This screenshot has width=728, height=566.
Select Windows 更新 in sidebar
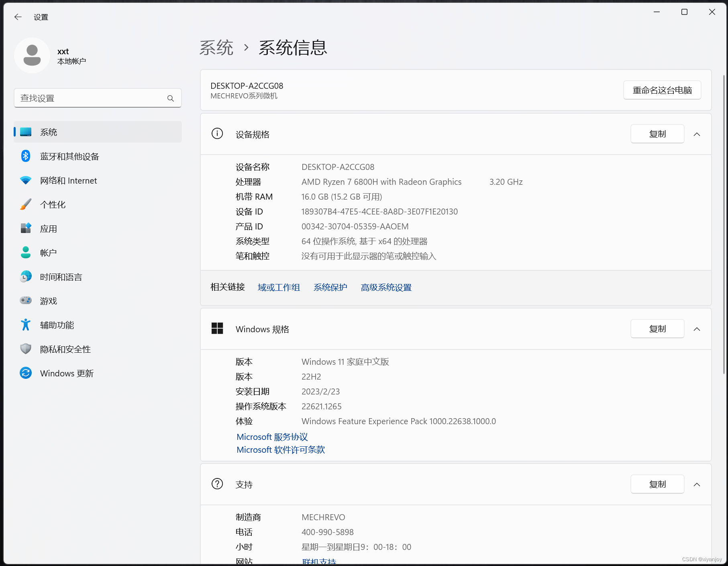pyautogui.click(x=98, y=373)
